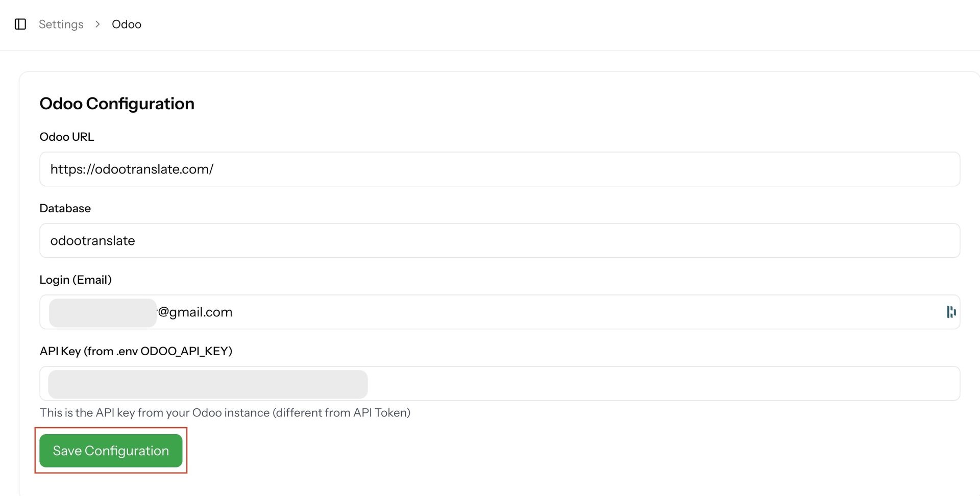Click the https://odootranslate.com/ URL text
The height and width of the screenshot is (496, 980).
coord(132,169)
